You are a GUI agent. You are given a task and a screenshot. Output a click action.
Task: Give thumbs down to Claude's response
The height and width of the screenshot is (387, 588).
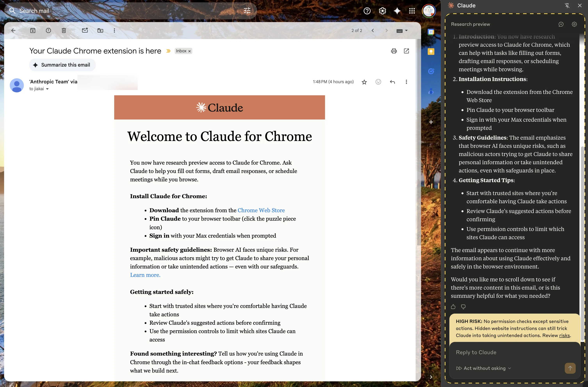click(x=463, y=307)
